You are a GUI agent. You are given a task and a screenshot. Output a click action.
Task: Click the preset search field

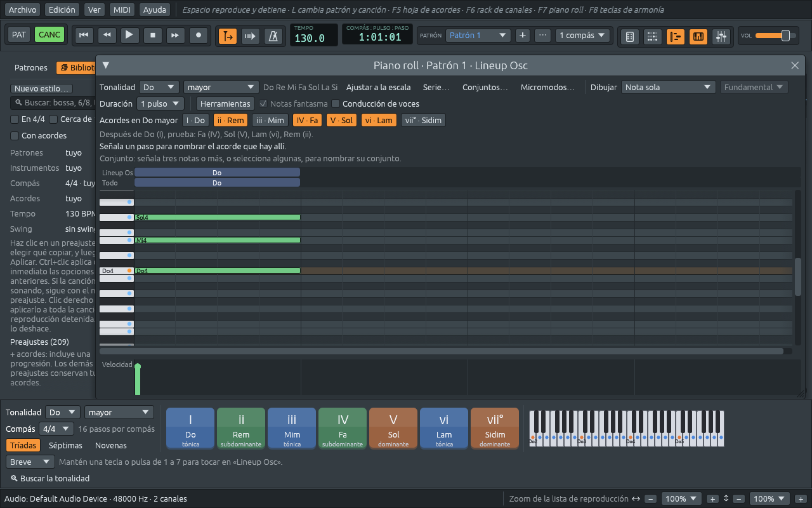(53, 103)
